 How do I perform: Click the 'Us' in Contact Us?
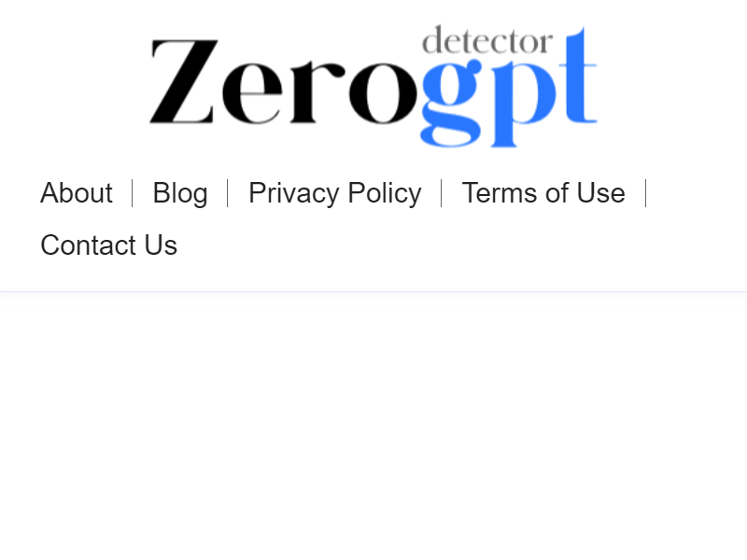point(161,245)
